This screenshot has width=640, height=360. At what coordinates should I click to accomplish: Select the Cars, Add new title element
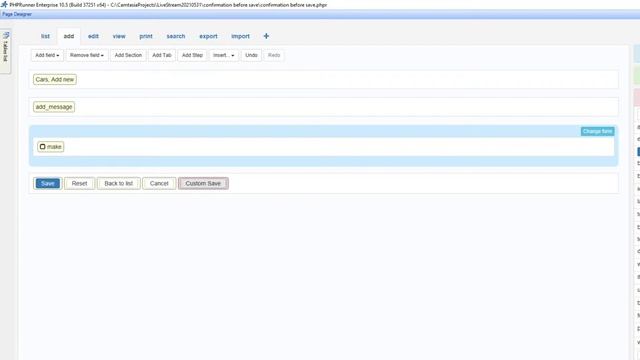(x=55, y=80)
